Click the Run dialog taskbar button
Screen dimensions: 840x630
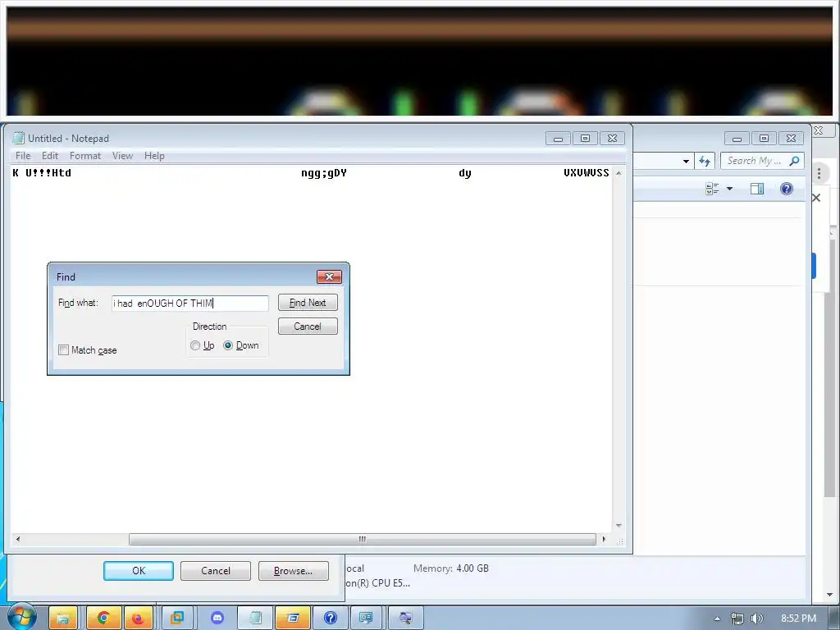pos(293,619)
